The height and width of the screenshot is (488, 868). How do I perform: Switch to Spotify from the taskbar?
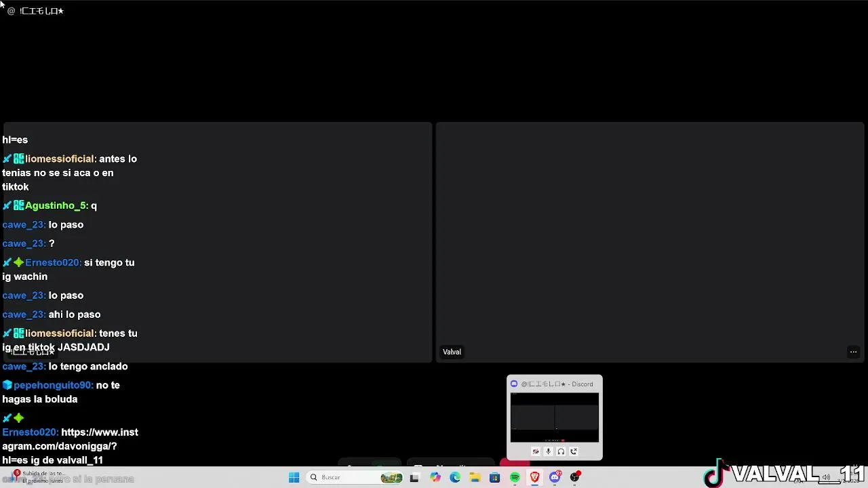515,477
